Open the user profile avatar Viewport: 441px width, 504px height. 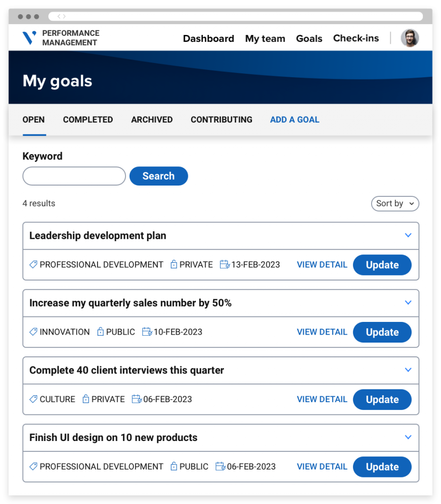click(x=409, y=38)
